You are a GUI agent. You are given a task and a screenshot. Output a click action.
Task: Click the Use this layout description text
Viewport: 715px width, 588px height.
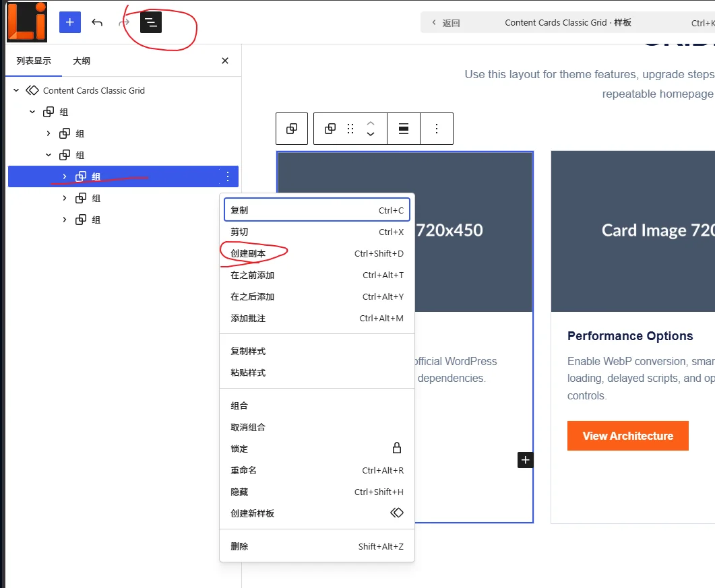[590, 84]
